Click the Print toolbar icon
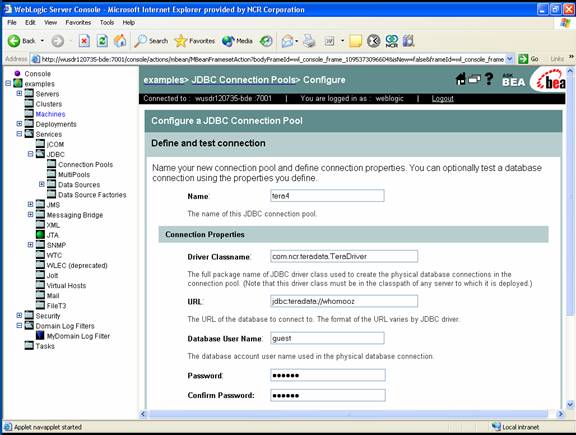576x435 pixels. pyautogui.click(x=309, y=41)
